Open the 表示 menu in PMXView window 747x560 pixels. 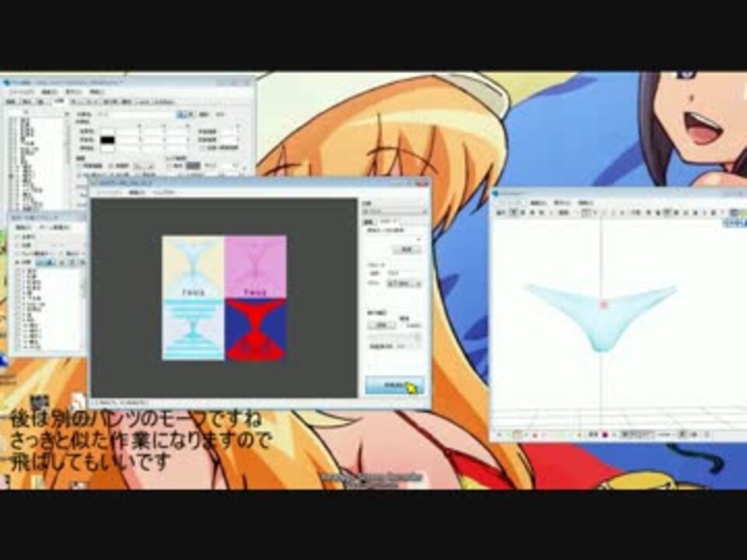[x=563, y=203]
